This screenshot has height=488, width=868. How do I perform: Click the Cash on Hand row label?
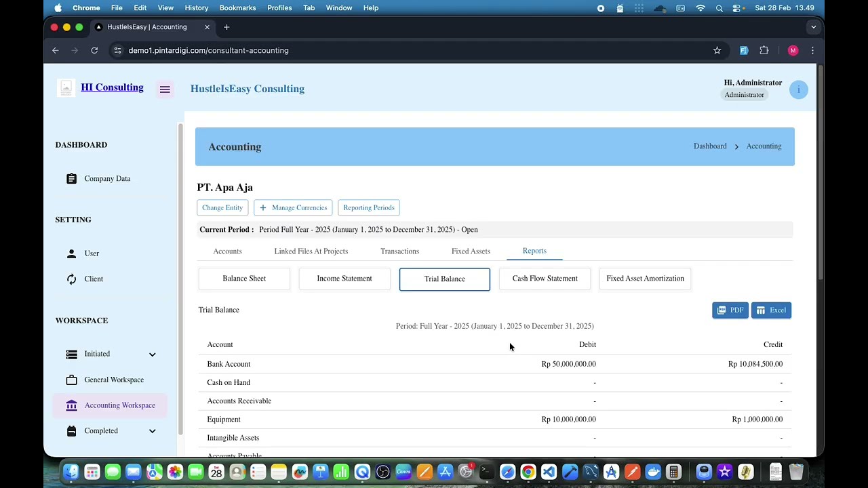[x=229, y=383]
